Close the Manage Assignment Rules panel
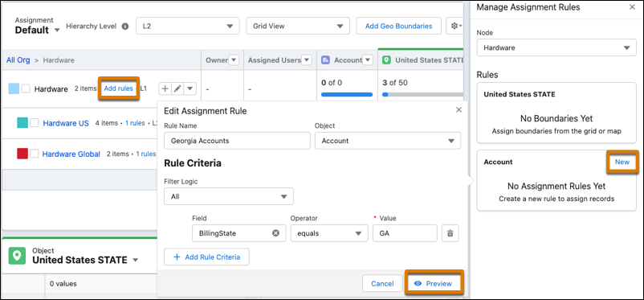644x300 pixels. tap(632, 7)
